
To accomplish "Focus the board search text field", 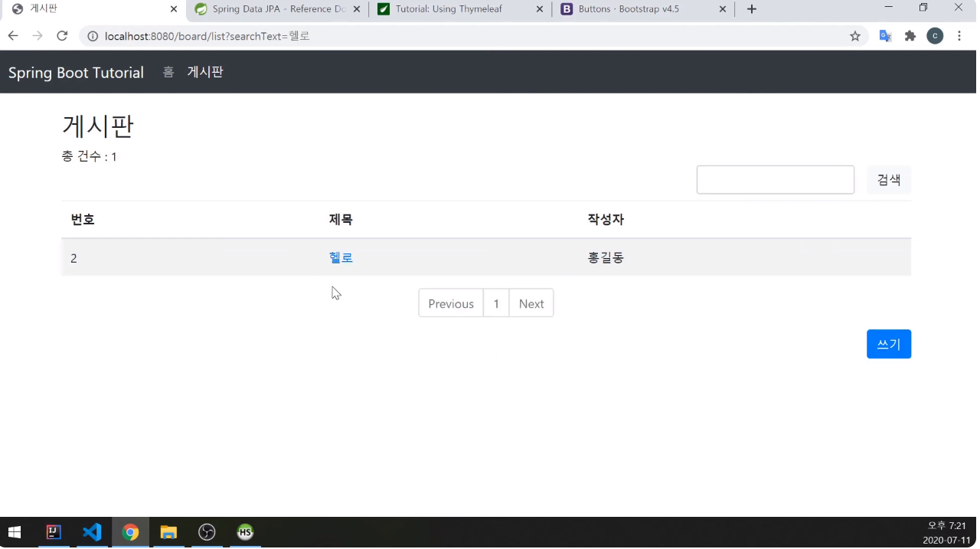I will click(776, 180).
